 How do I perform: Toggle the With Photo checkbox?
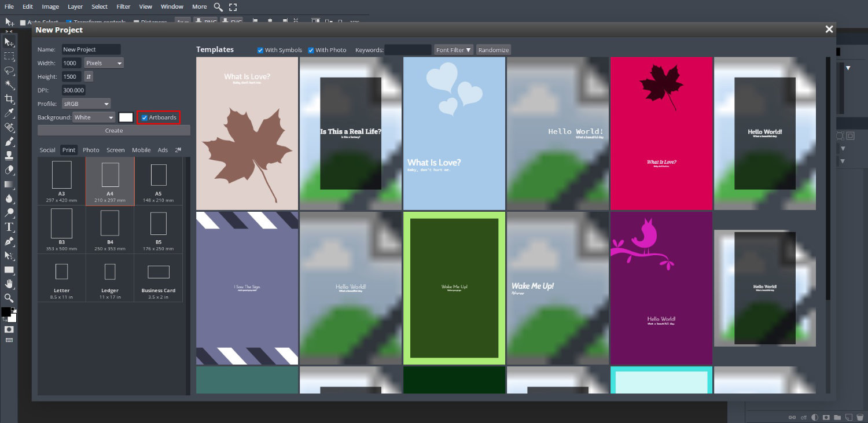pyautogui.click(x=311, y=50)
